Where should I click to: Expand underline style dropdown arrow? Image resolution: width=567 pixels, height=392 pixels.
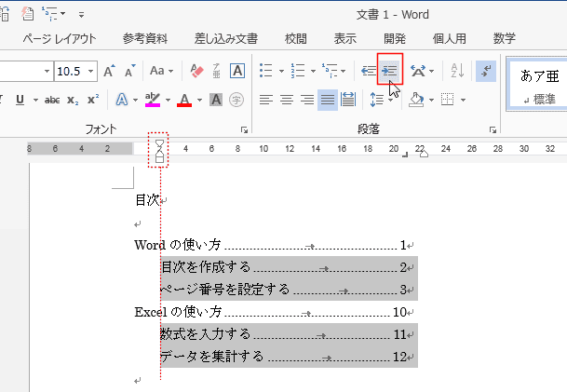(x=35, y=100)
